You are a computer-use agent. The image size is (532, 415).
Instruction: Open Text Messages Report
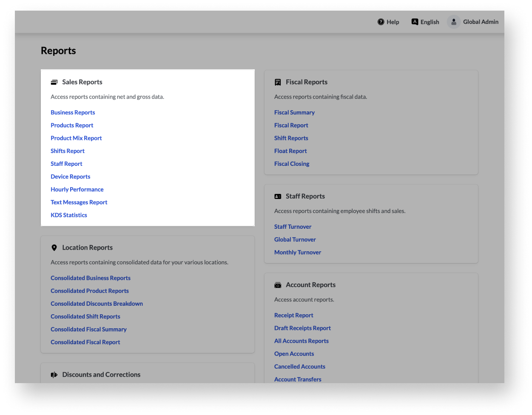(x=79, y=202)
